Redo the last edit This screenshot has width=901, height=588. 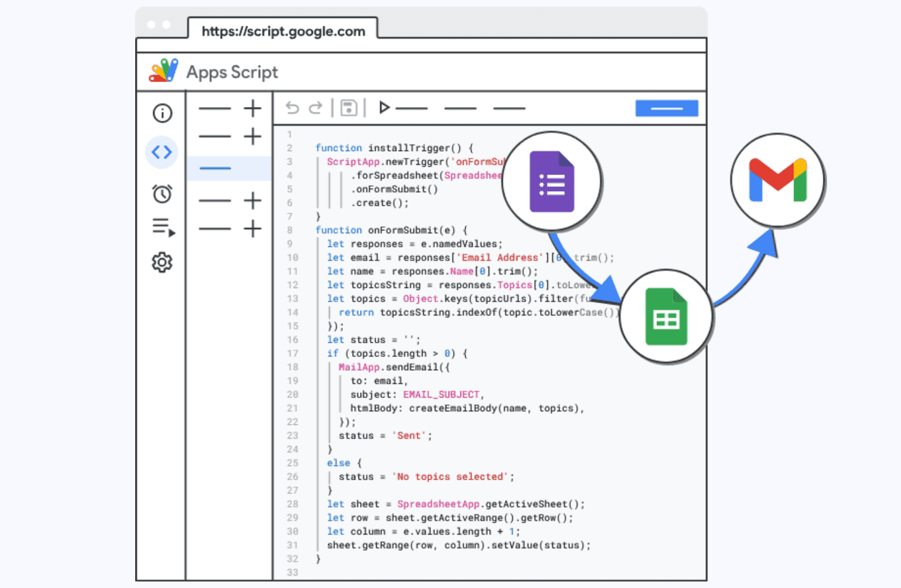[315, 108]
